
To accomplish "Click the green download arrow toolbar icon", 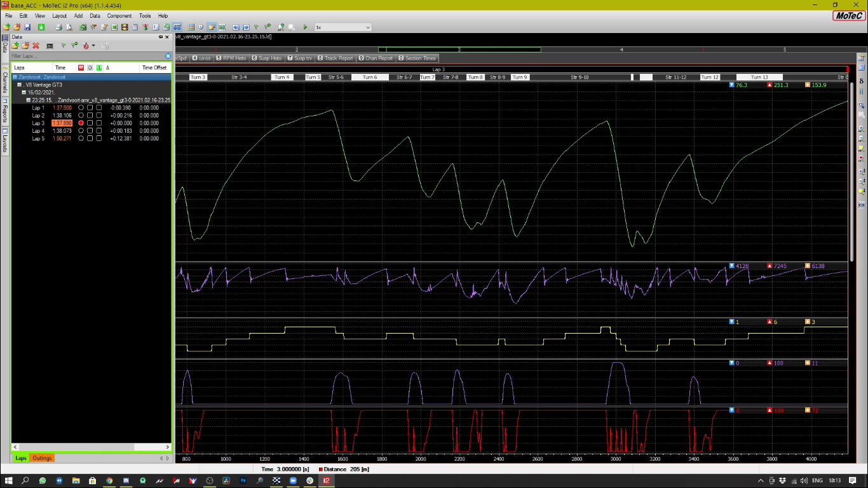I will coord(41,27).
